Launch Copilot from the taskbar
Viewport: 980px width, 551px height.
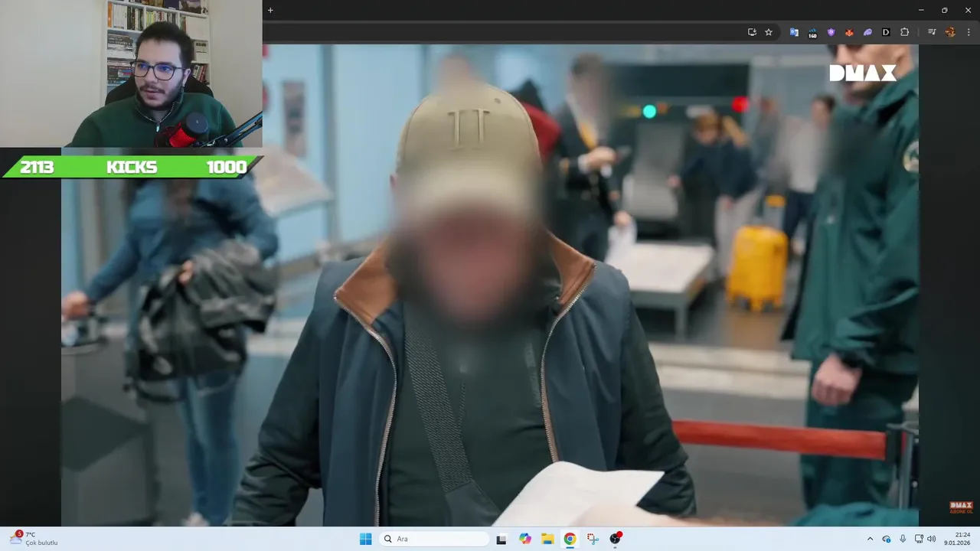point(525,539)
